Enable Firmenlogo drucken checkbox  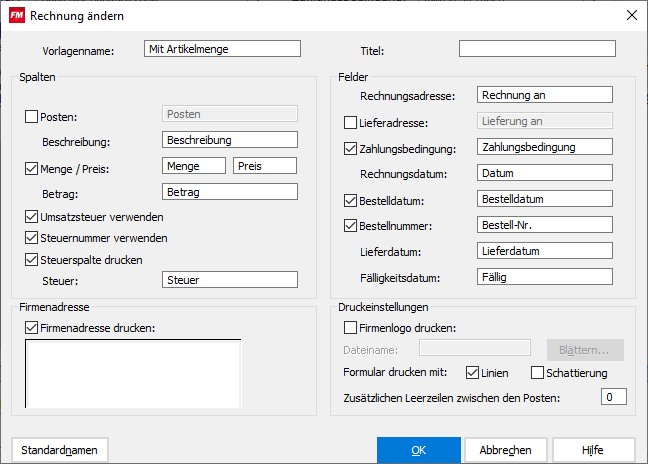pyautogui.click(x=350, y=327)
